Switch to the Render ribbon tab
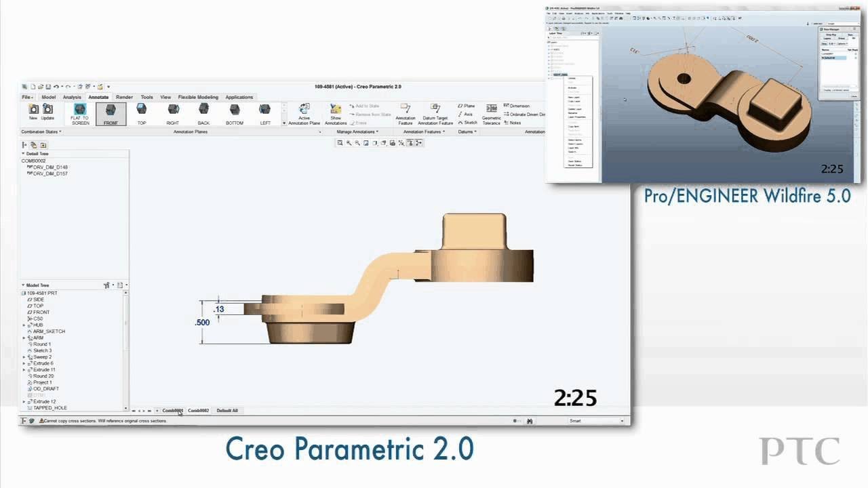Screen dimensions: 868x488 pyautogui.click(x=124, y=97)
